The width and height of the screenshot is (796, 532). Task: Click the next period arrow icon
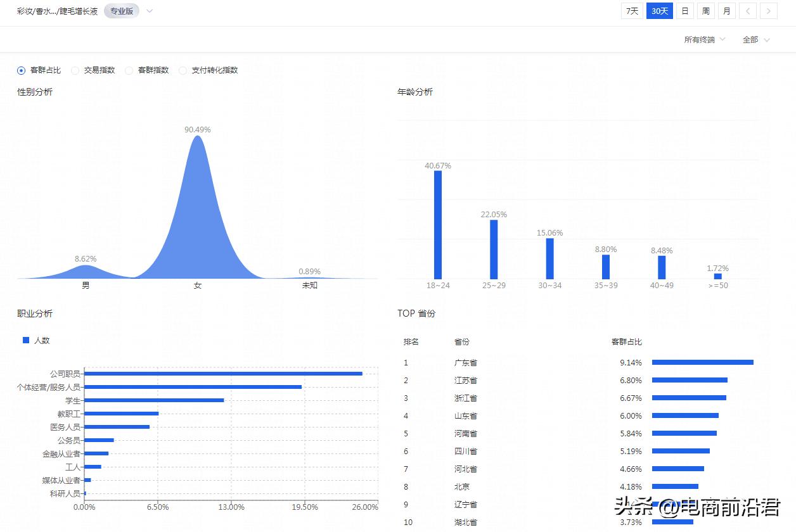[769, 11]
